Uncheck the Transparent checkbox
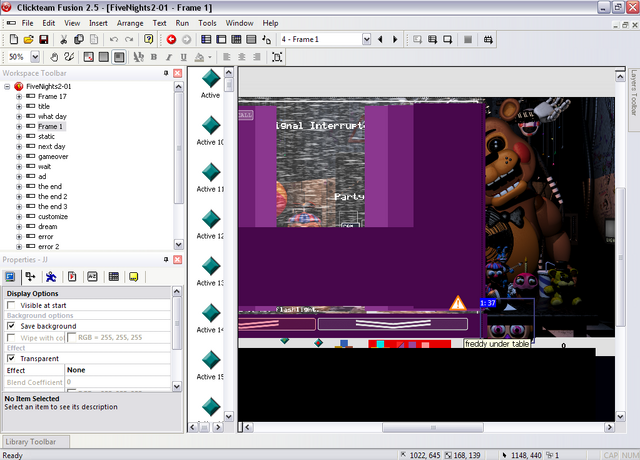640x460 pixels. [11, 358]
